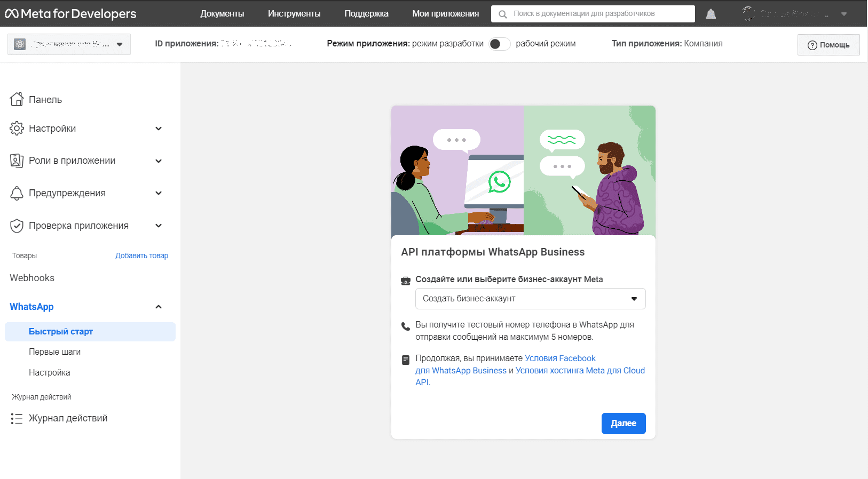This screenshot has width=868, height=479.
Task: Open notifications bell icon
Action: click(x=711, y=14)
